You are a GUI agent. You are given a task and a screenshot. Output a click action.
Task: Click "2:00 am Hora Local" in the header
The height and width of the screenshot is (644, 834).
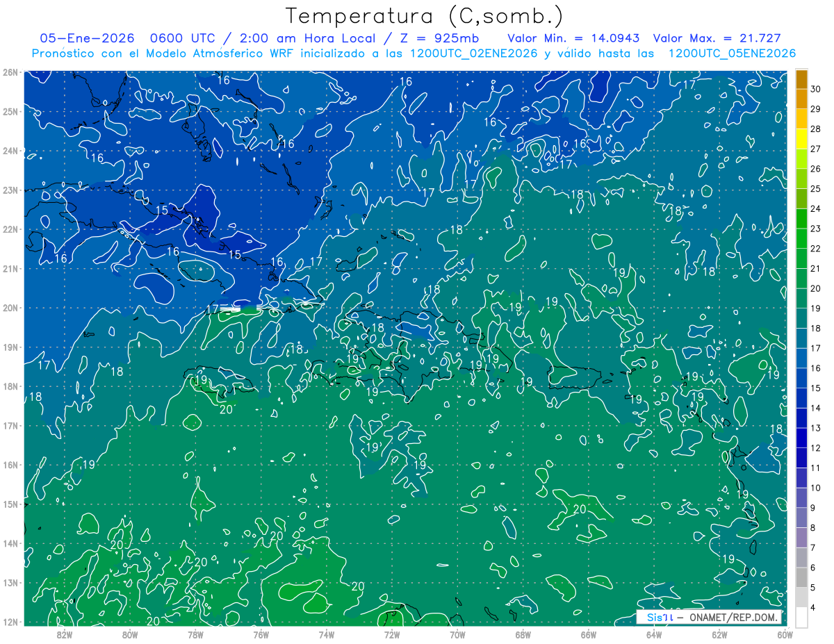307,39
